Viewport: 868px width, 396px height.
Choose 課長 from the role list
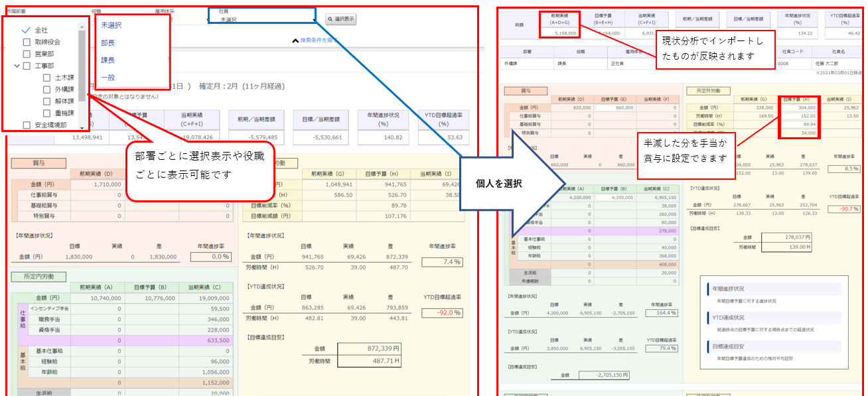click(x=108, y=60)
